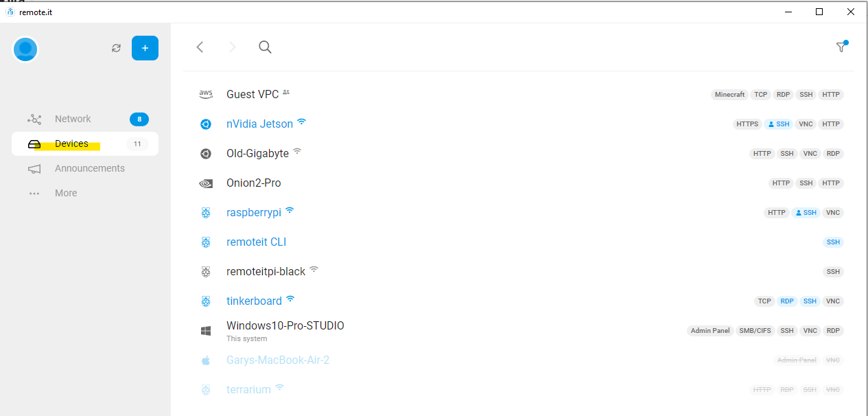868x416 pixels.
Task: Go forward with the right arrow
Action: click(232, 47)
